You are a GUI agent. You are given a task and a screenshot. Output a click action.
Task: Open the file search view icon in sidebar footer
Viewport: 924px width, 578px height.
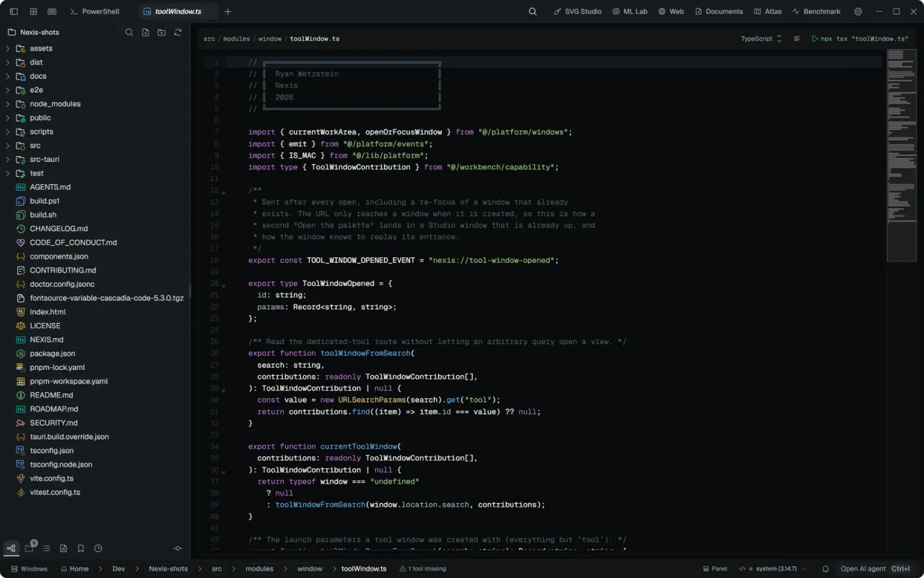pos(64,548)
